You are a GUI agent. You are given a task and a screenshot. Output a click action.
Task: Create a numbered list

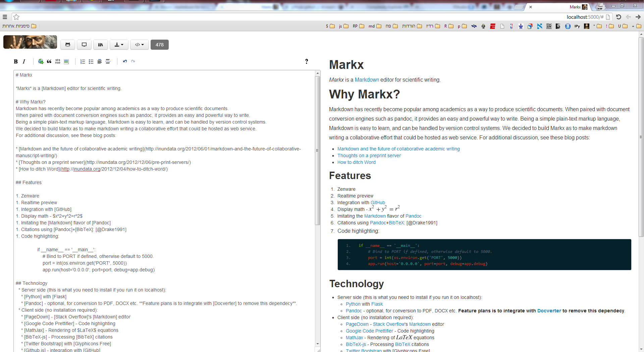point(83,61)
